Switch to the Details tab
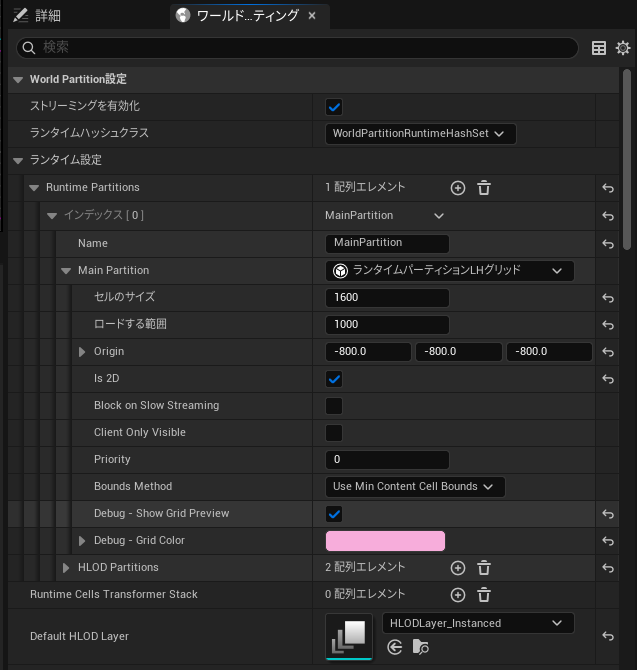 (x=36, y=16)
